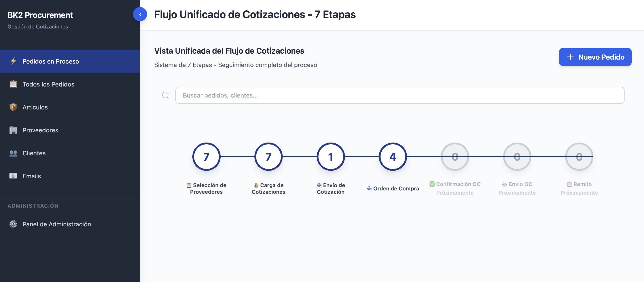The width and height of the screenshot is (644, 282).
Task: Select the Carga de Cotizaciones progress node
Action: 268,157
